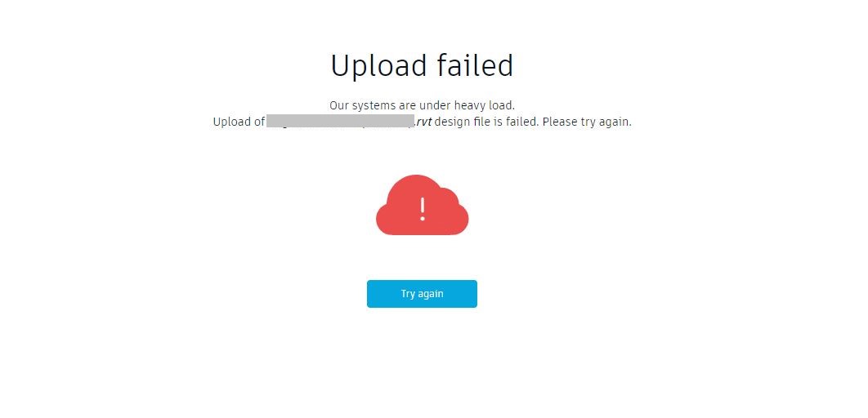This screenshot has height=418, width=868.
Task: Click 'design file is failed' text
Action: point(486,122)
